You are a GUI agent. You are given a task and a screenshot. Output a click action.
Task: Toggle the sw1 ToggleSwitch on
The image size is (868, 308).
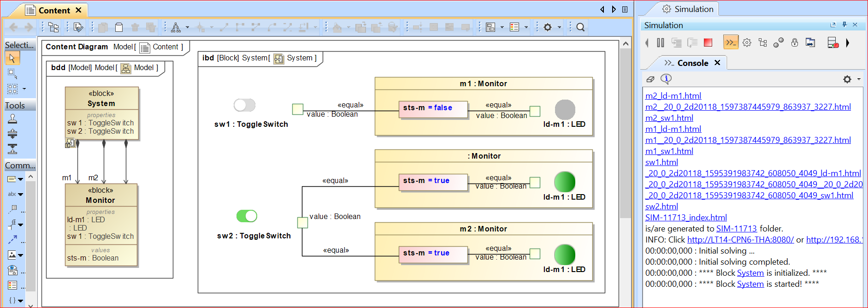pos(244,105)
